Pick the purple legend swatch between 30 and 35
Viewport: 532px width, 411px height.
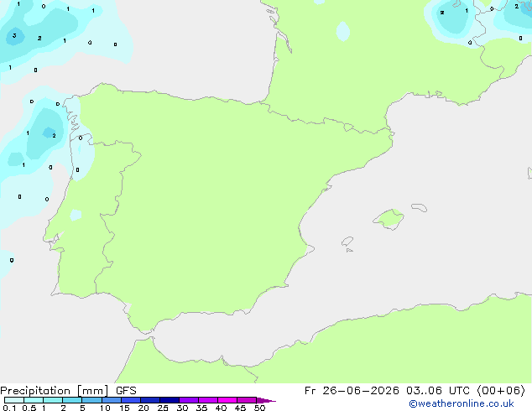pyautogui.click(x=189, y=400)
